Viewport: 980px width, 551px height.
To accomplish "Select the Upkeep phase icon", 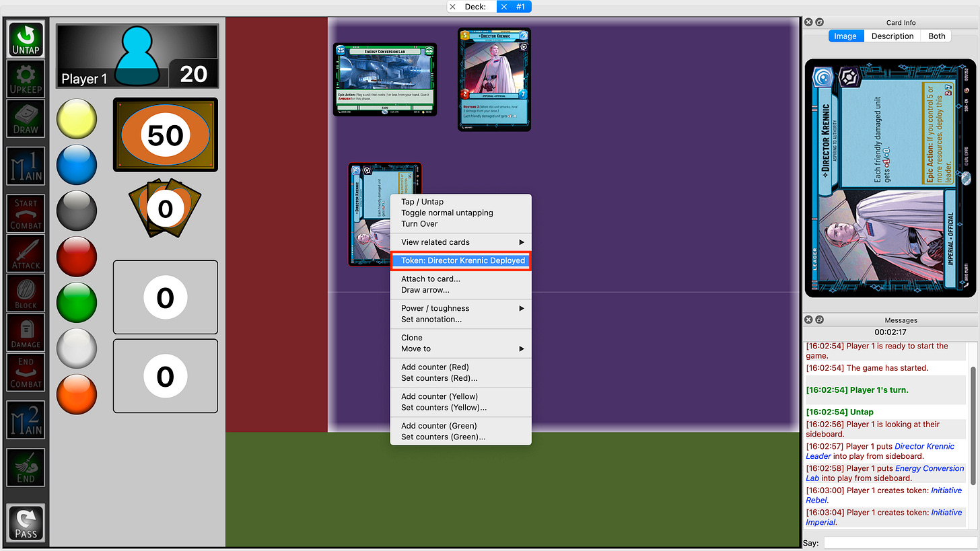I will 26,79.
